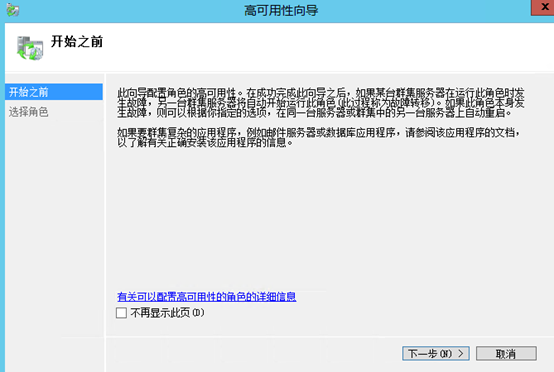
Task: Select the 选择角色 step in sidebar
Action: pos(29,112)
